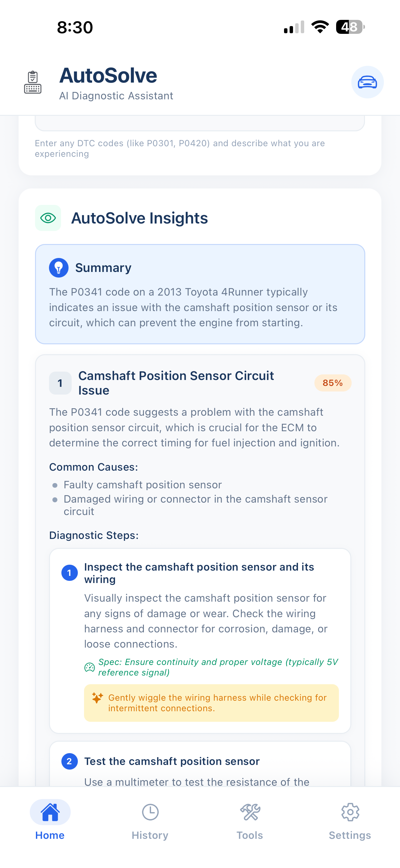Go to the Home tab

[x=50, y=821]
